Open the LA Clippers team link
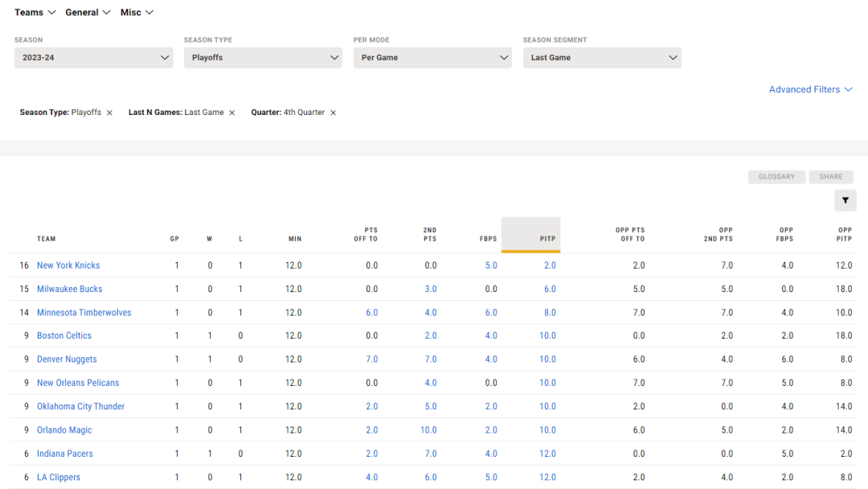The image size is (868, 489). [58, 477]
